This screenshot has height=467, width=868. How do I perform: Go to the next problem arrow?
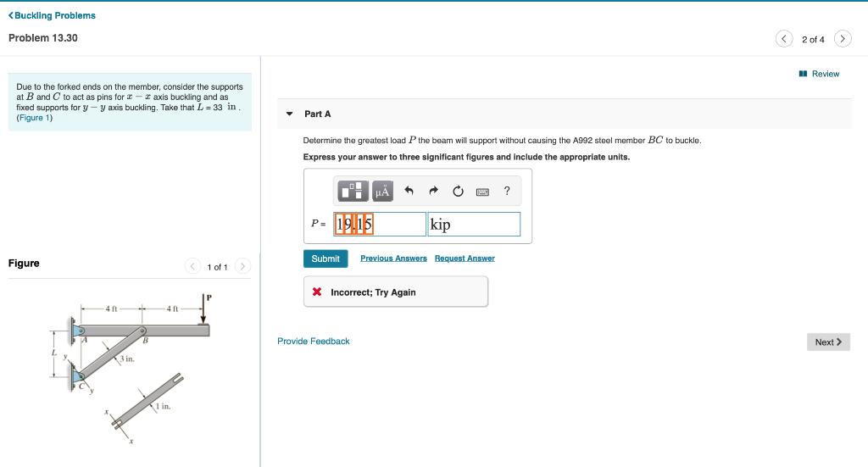(x=843, y=39)
